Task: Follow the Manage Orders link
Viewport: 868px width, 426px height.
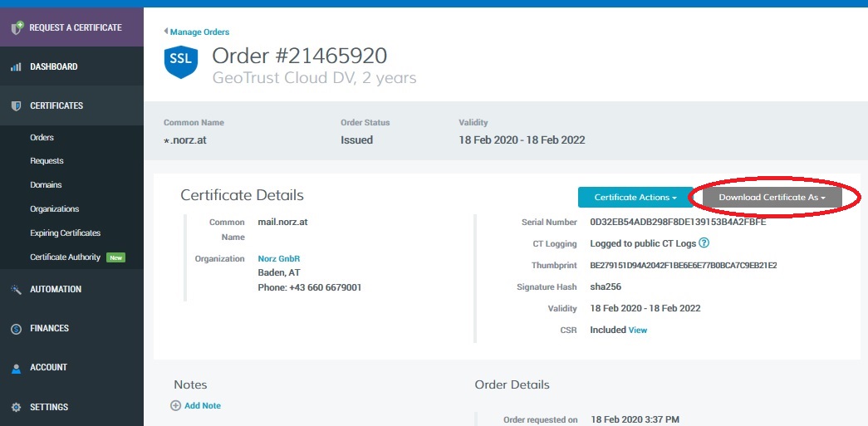Action: tap(199, 32)
